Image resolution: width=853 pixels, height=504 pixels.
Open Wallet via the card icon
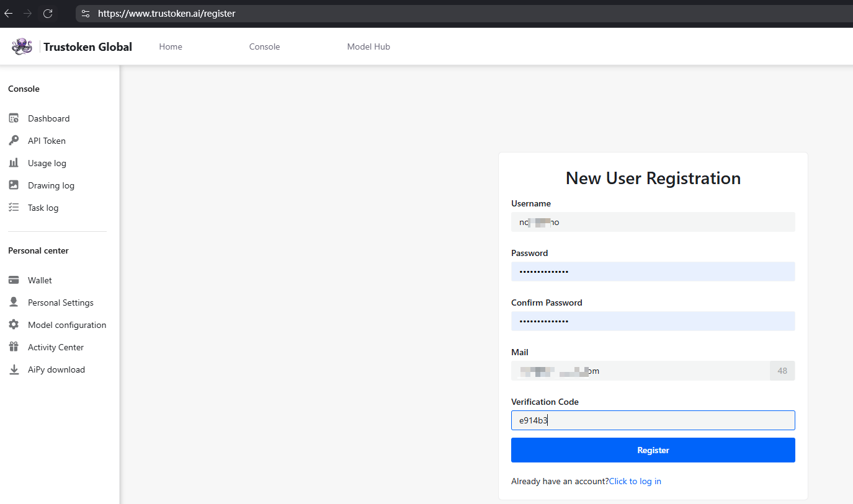point(14,280)
